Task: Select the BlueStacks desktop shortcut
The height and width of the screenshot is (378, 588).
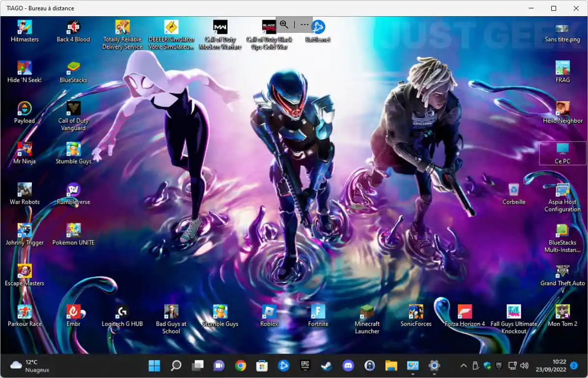Action: pyautogui.click(x=74, y=71)
